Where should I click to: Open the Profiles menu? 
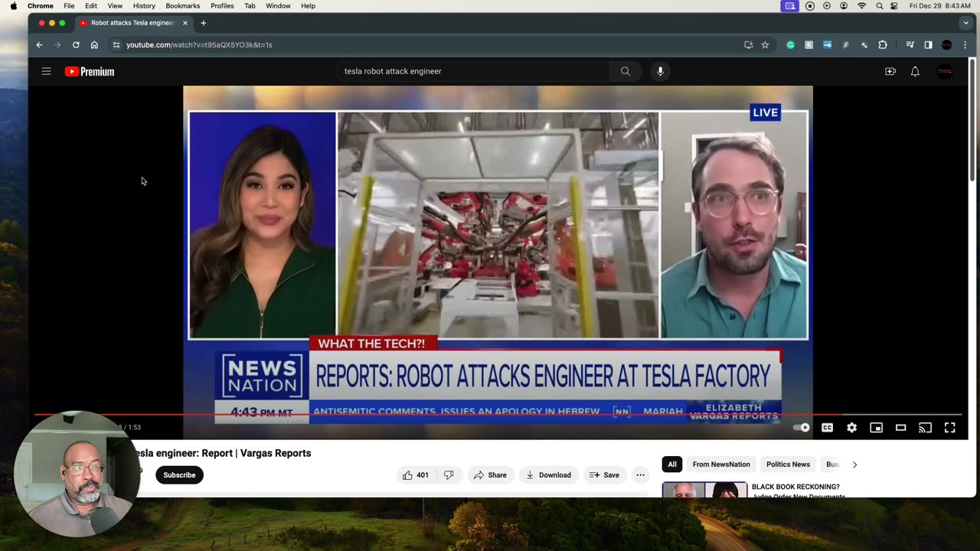[222, 5]
